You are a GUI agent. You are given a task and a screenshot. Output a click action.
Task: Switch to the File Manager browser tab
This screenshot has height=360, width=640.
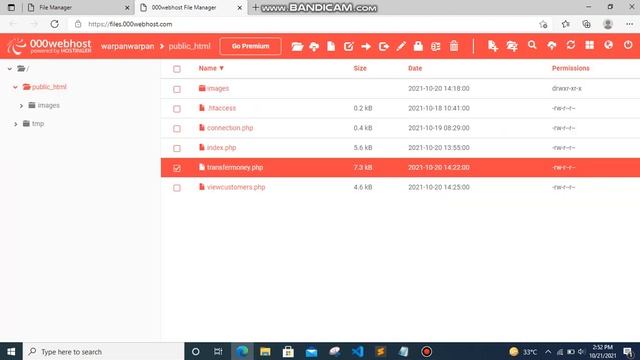(x=78, y=7)
